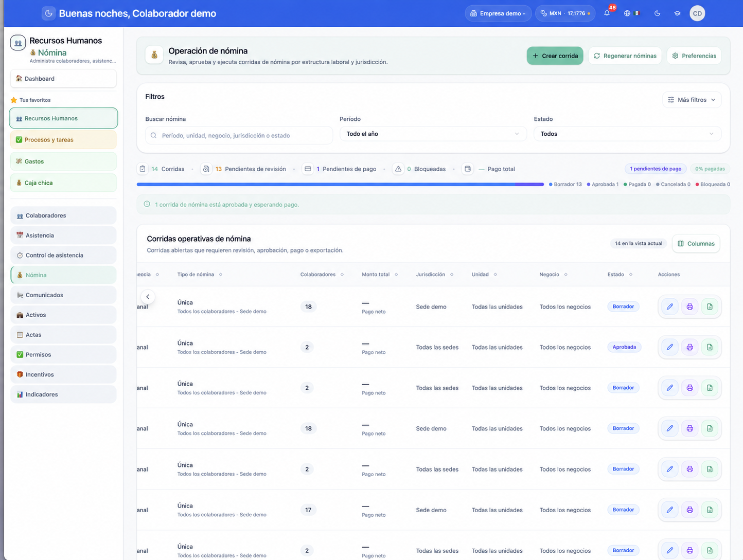This screenshot has height=560, width=743.
Task: Open Indicadores in the sidebar
Action: (63, 394)
